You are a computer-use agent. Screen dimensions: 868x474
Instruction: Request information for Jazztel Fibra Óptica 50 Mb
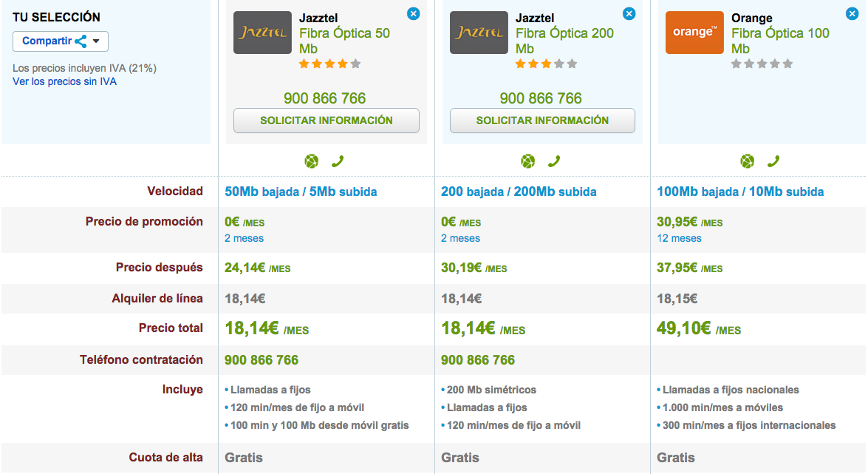pyautogui.click(x=326, y=121)
